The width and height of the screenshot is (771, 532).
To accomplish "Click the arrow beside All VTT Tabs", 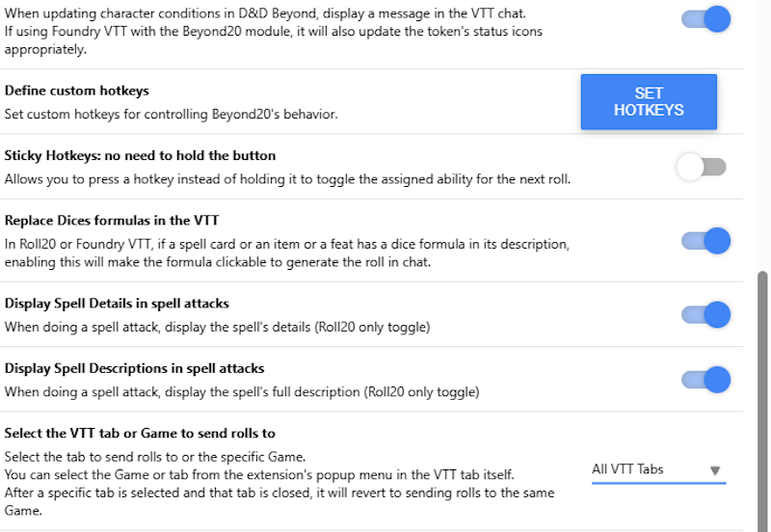I will click(715, 470).
